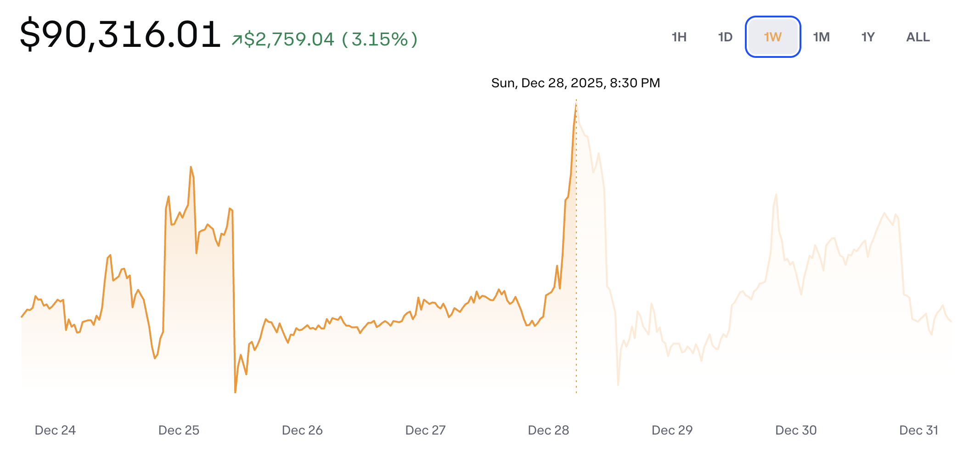980x452 pixels.
Task: Click the Dec 27 axis label
Action: point(425,430)
